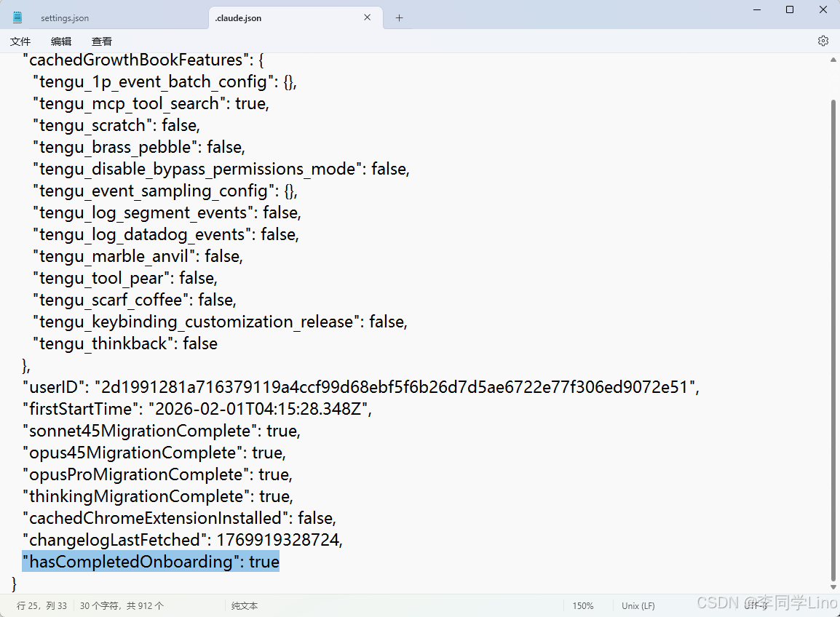Click the "cachedGrowthBookFeatures" line
Image resolution: width=840 pixels, height=617 pixels.
coord(143,60)
